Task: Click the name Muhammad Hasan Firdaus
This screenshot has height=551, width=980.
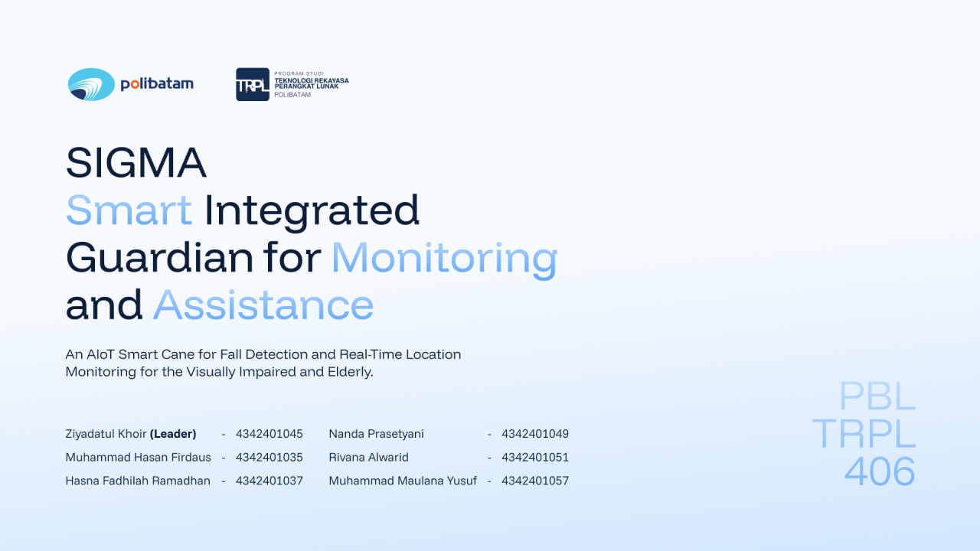Action: coord(139,458)
